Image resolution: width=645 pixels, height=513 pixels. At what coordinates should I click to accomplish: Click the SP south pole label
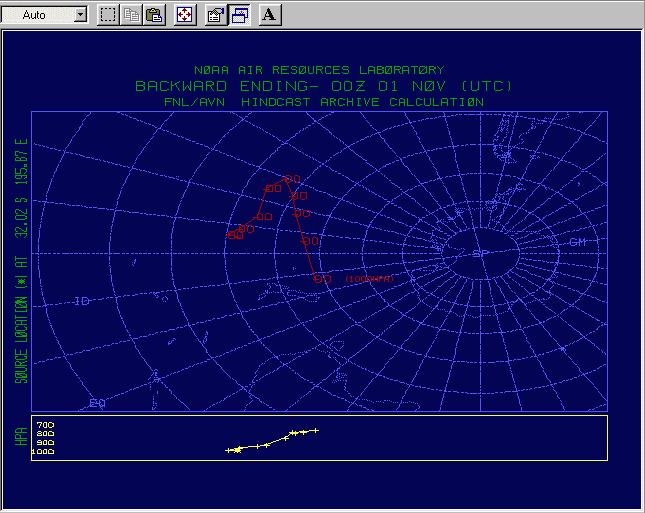click(479, 253)
